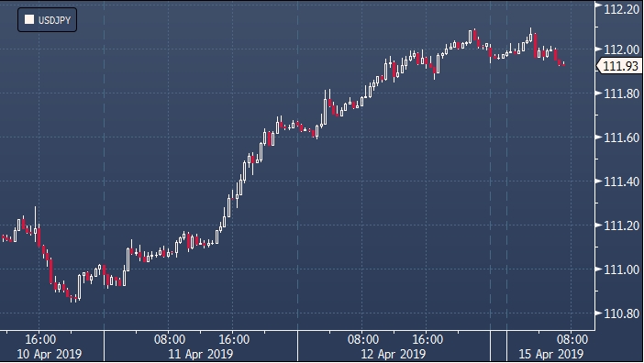Click the 111.93 current price tag
644x363 pixels.
[620, 66]
